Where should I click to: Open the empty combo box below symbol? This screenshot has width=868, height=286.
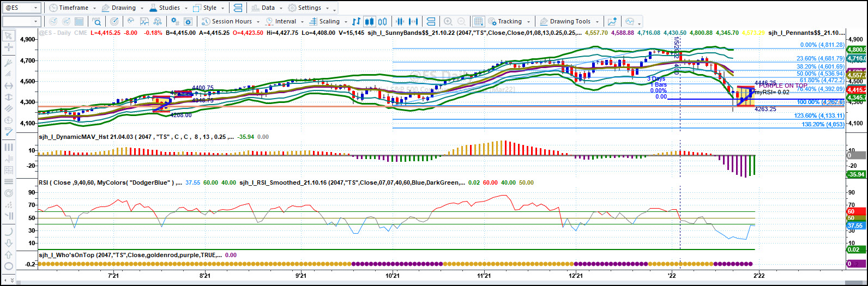point(21,22)
